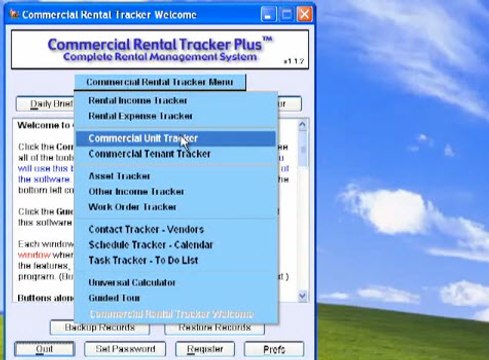Open the Universal Calculator menu entry
Screen dimensions: 489x360
point(176,282)
